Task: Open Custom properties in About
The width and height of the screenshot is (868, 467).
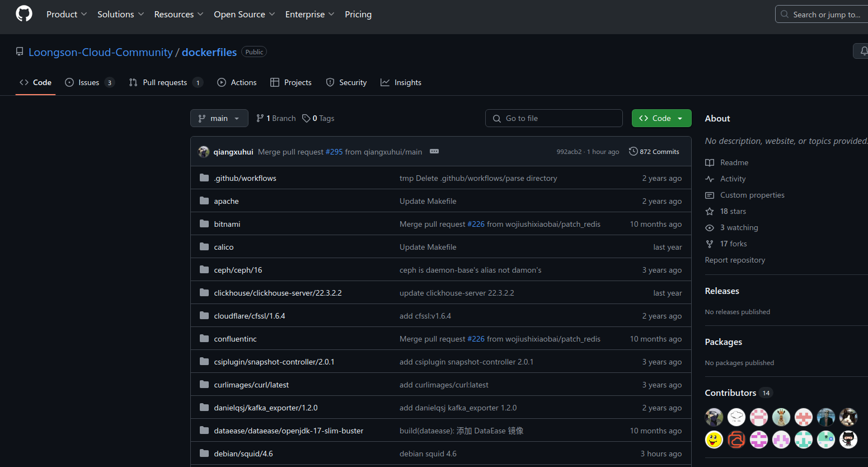Action: 745,195
